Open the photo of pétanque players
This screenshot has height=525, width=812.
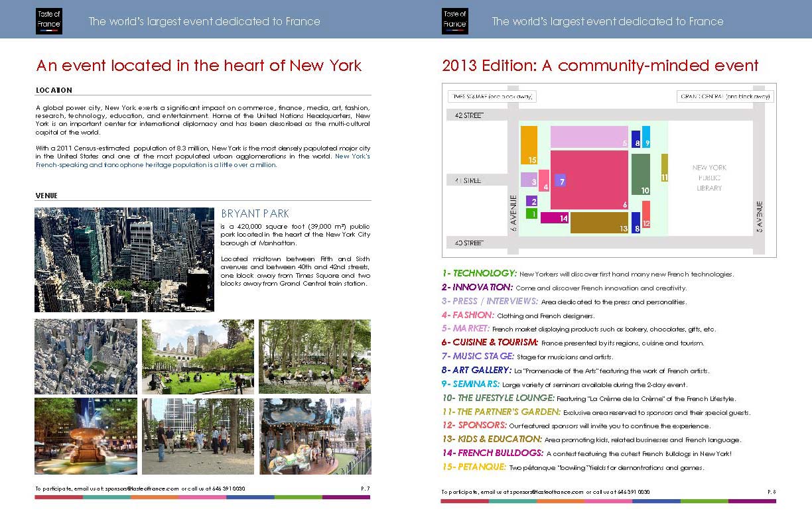pyautogui.click(x=198, y=436)
